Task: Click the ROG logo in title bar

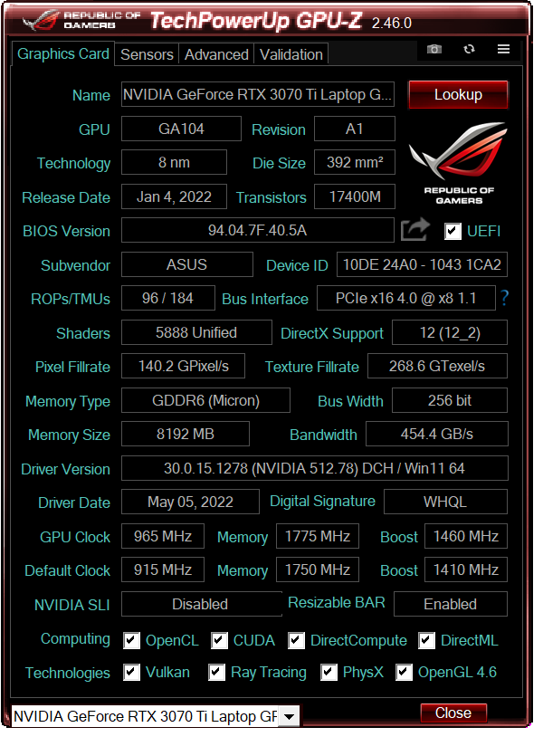Action: point(82,20)
